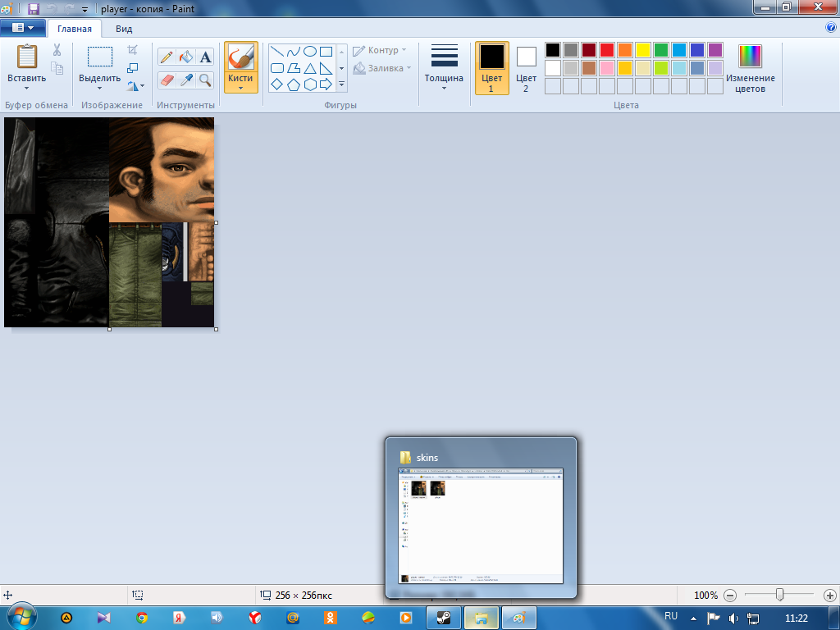Select the Eraser tool
840x630 pixels.
tap(167, 80)
